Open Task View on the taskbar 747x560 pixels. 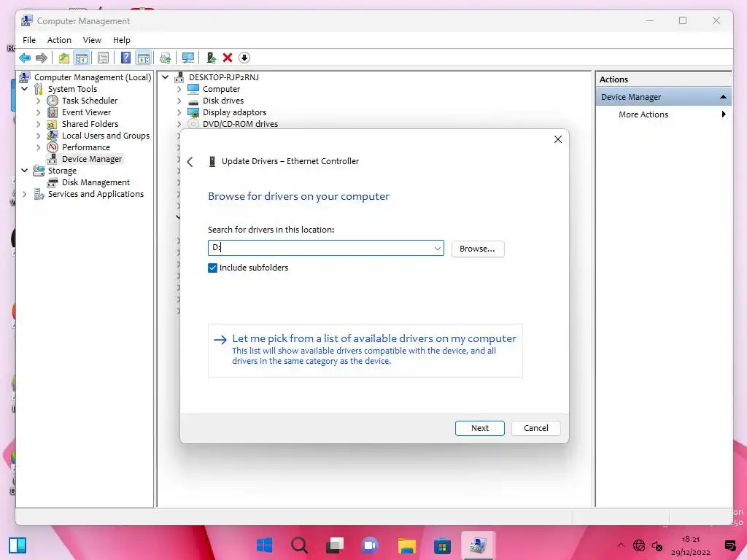click(334, 545)
